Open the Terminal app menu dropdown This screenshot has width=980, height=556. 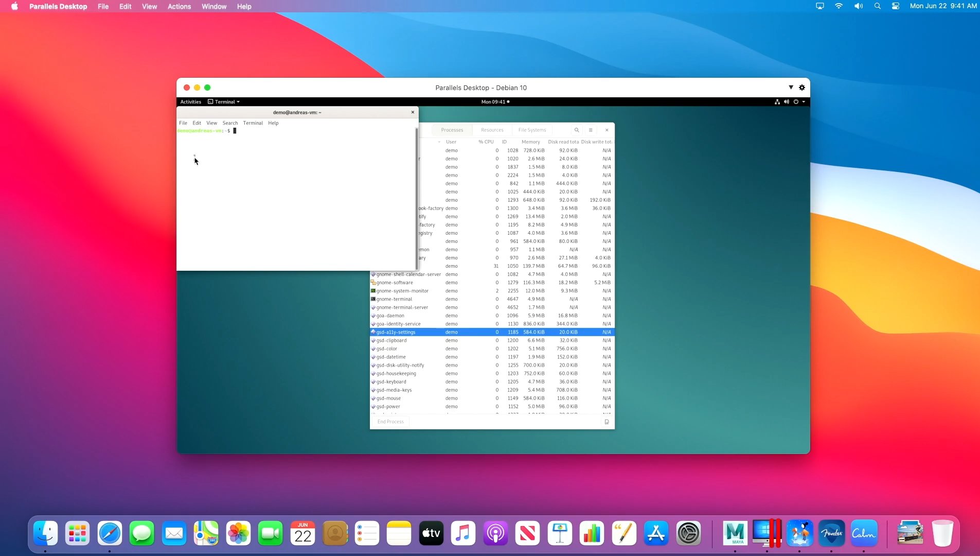[224, 102]
